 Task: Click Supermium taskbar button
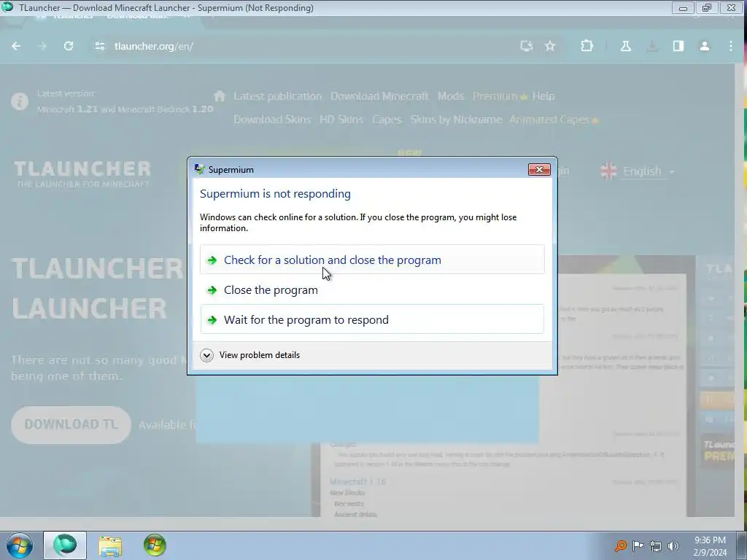(65, 545)
